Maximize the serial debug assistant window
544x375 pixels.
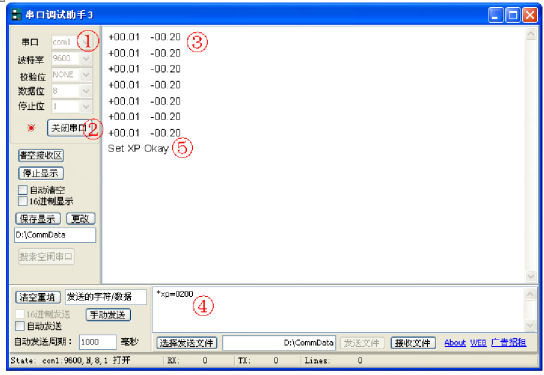click(x=513, y=15)
